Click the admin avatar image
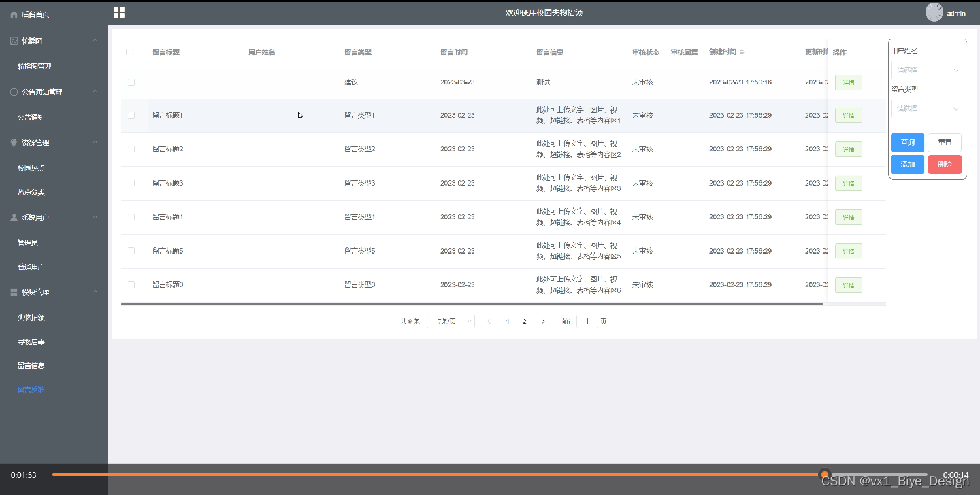 (934, 12)
